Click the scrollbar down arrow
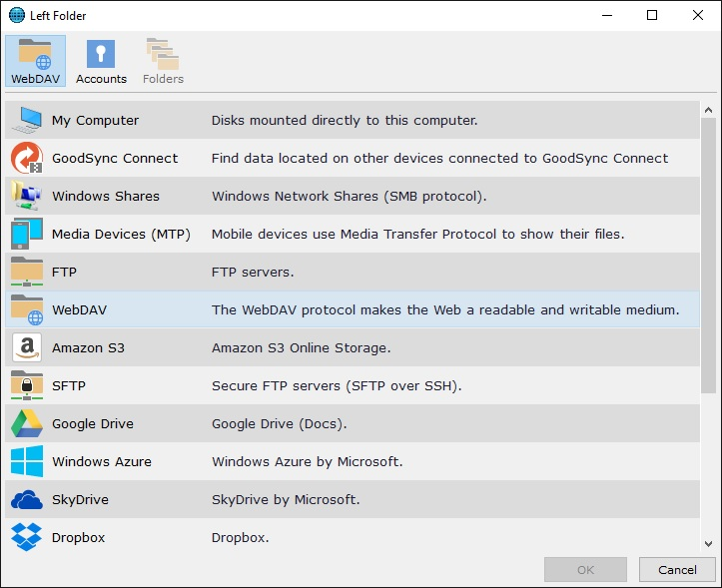Screen dimensions: 722x588 (x=708, y=543)
